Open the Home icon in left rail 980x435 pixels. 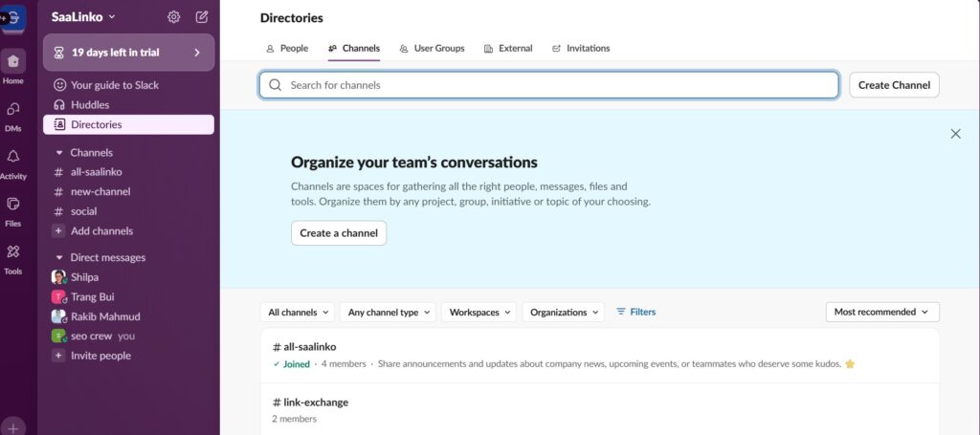click(13, 62)
